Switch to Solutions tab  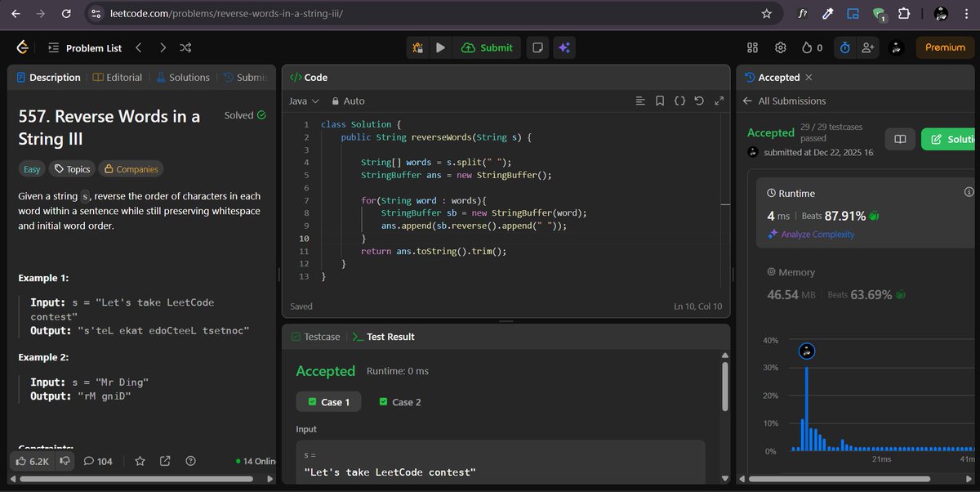[182, 78]
